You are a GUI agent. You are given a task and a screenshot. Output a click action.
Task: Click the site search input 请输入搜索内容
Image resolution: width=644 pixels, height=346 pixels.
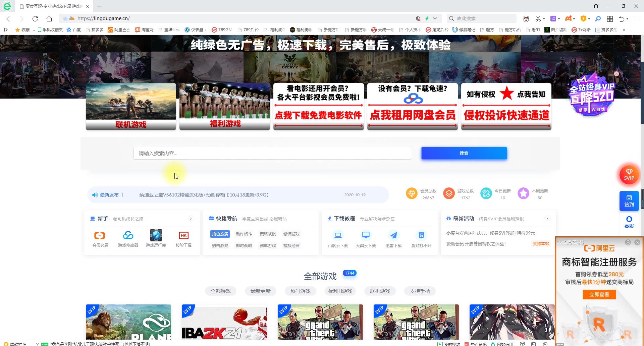272,153
